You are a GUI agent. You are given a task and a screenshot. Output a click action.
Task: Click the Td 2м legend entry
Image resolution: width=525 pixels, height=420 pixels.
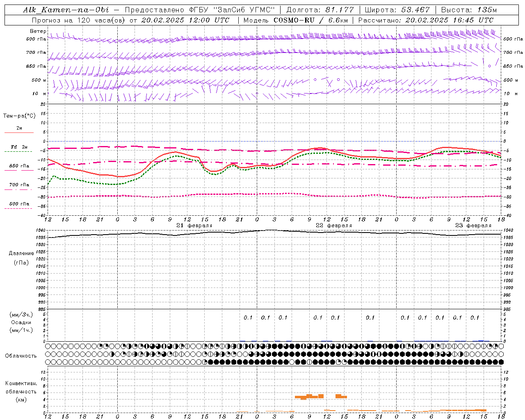pyautogui.click(x=19, y=147)
